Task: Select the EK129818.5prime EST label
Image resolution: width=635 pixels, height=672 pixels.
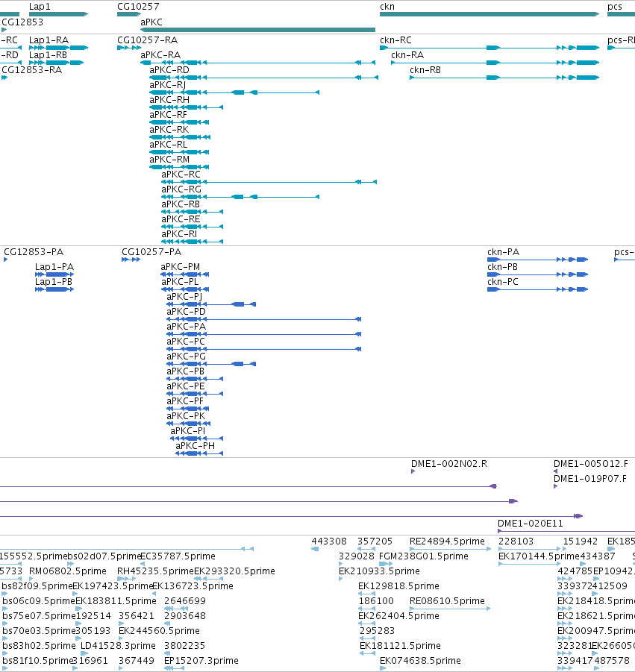Action: pos(398,586)
